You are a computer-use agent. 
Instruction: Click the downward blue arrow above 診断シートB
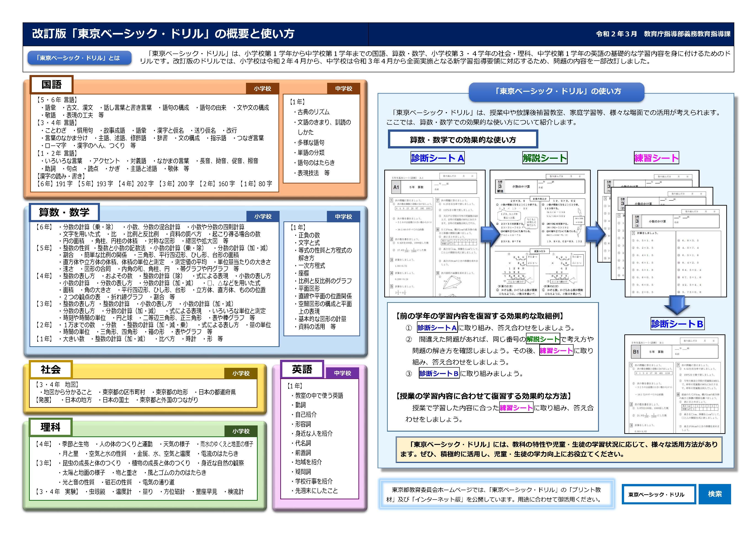pyautogui.click(x=677, y=305)
